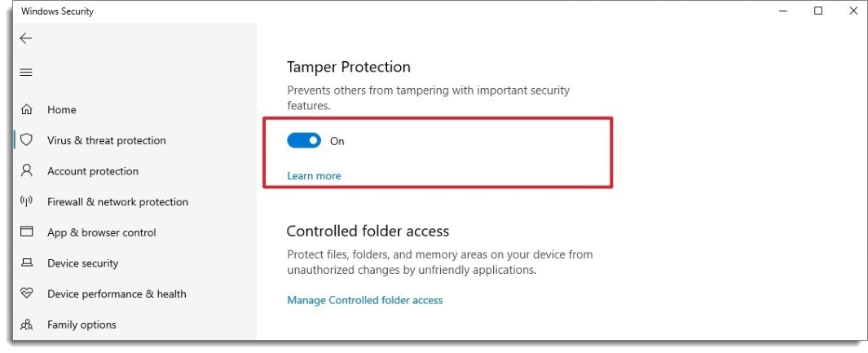Select Account protection menu item
This screenshot has width=868, height=353.
[x=93, y=171]
